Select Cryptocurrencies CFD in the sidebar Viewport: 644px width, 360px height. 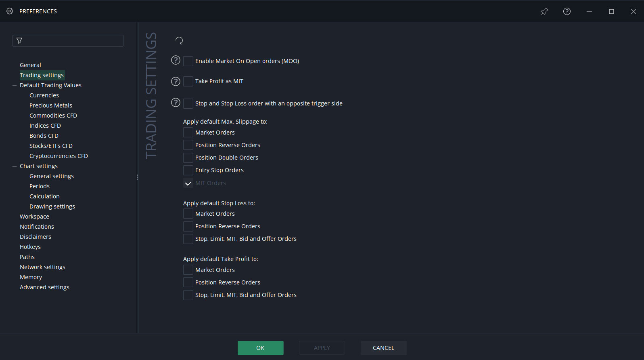coord(59,156)
